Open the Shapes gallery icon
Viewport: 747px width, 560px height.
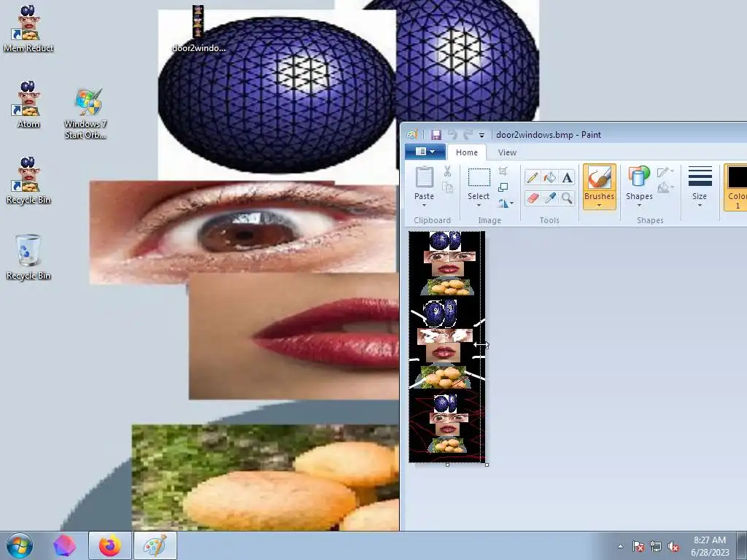[639, 176]
